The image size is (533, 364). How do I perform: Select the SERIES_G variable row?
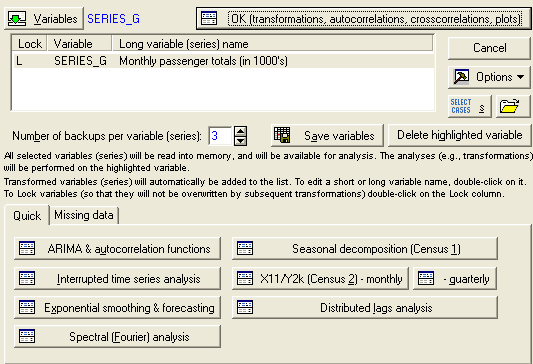(x=223, y=61)
